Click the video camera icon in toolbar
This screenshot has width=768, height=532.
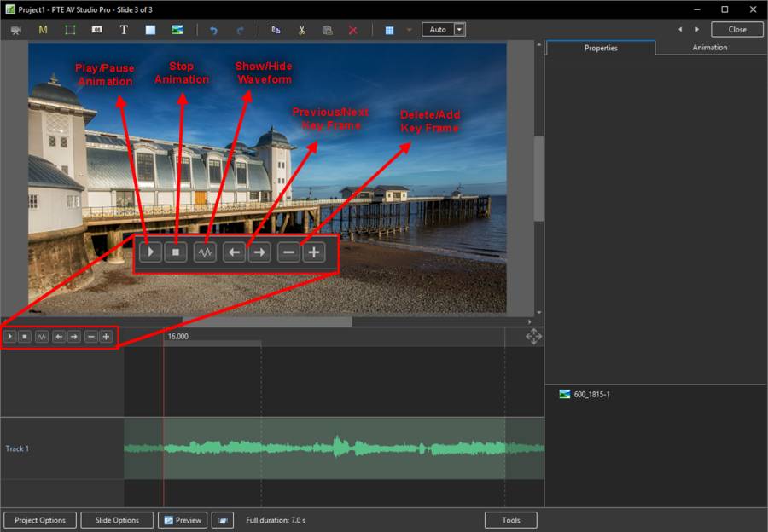tap(16, 30)
